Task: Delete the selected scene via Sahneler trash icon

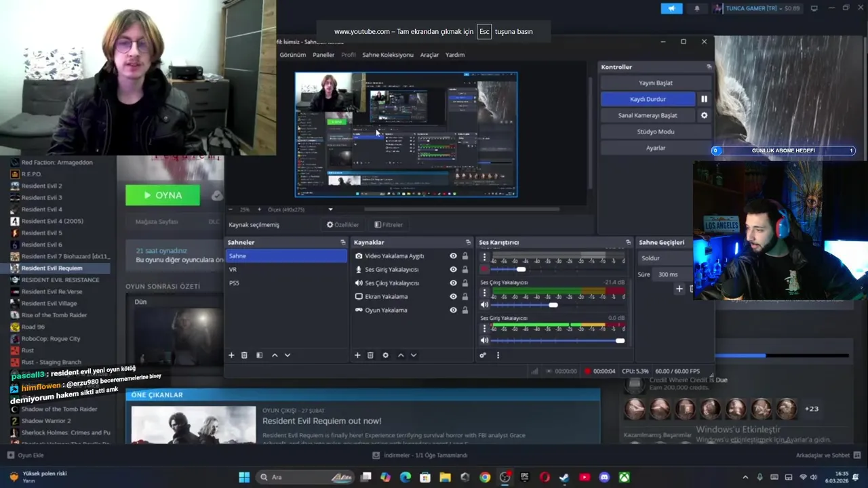Action: (244, 355)
